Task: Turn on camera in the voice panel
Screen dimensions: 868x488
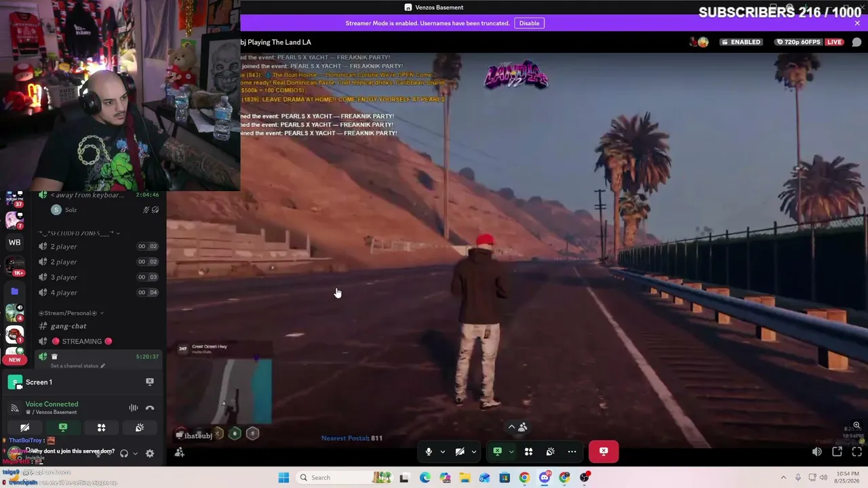Action: (24, 428)
